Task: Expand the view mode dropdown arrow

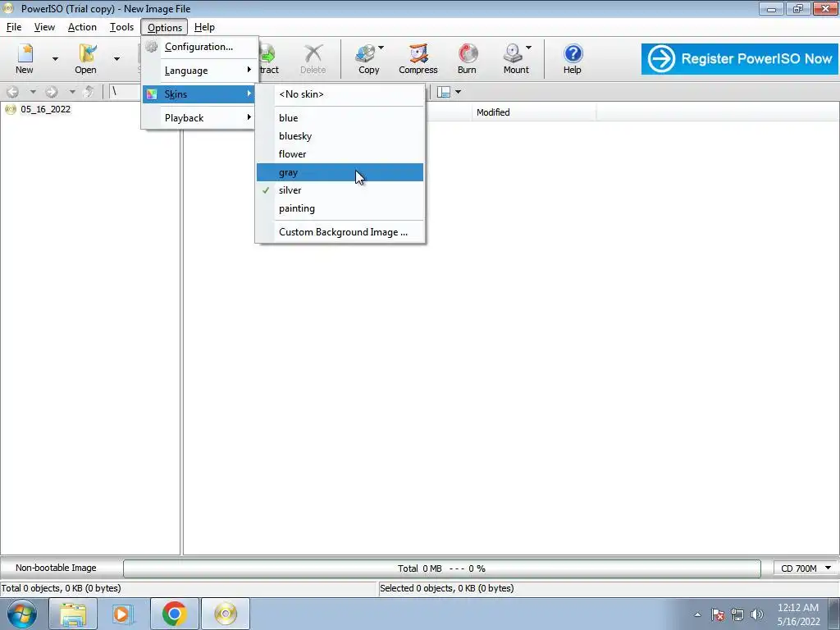Action: pyautogui.click(x=458, y=92)
